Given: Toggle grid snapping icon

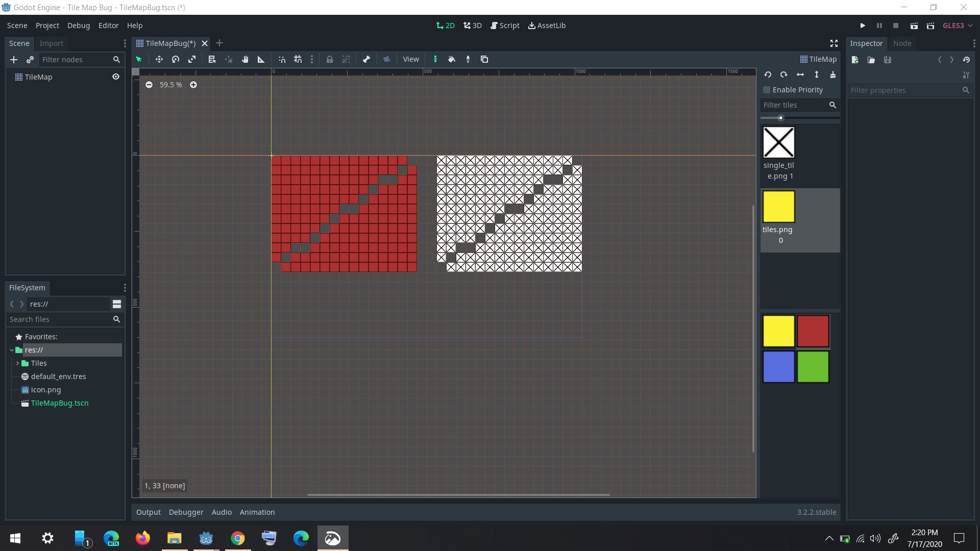Looking at the screenshot, I should tap(298, 59).
